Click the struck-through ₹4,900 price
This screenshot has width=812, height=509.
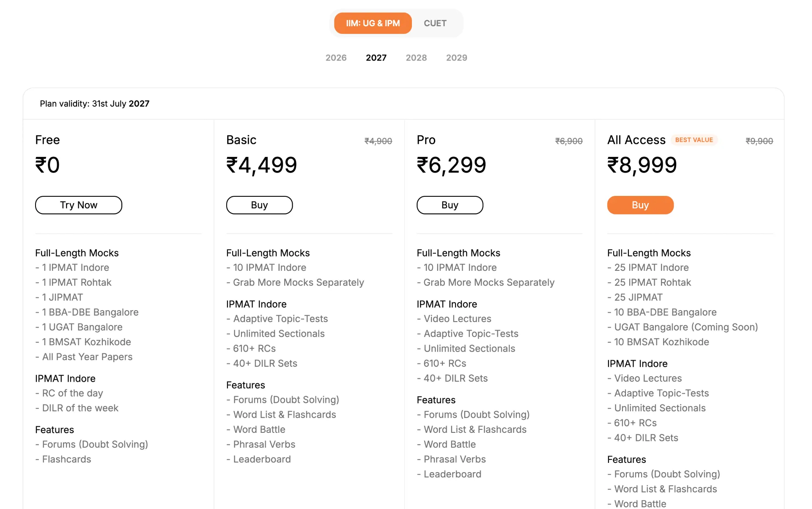point(379,141)
